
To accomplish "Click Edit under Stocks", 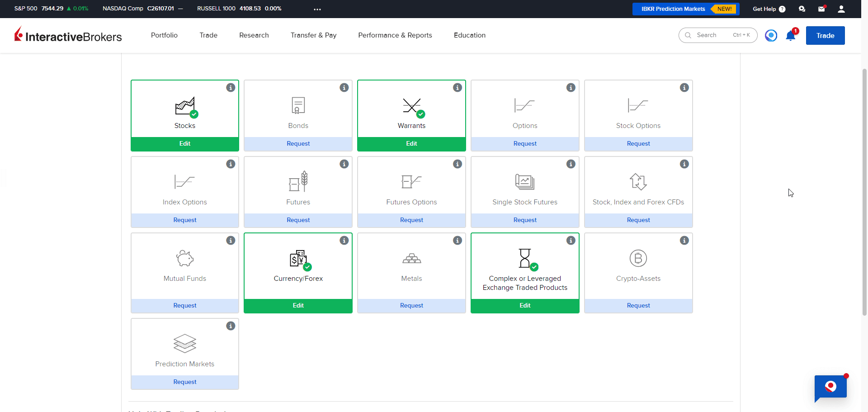I will pyautogui.click(x=185, y=144).
